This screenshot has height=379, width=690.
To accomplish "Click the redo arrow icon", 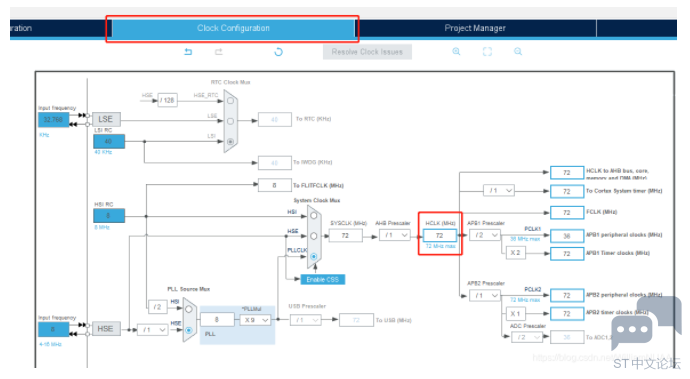I will [x=219, y=52].
